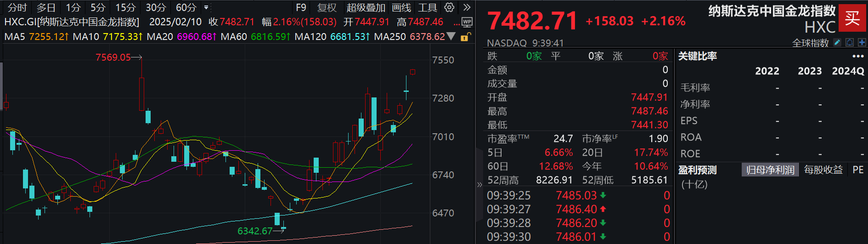This screenshot has width=868, height=244.
Task: Click the 毛利率 row label
Action: coord(695,88)
